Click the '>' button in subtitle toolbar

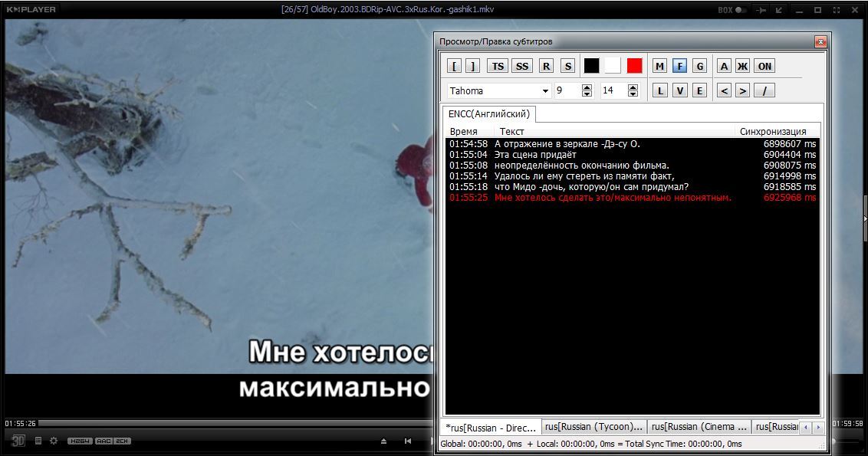[x=742, y=90]
